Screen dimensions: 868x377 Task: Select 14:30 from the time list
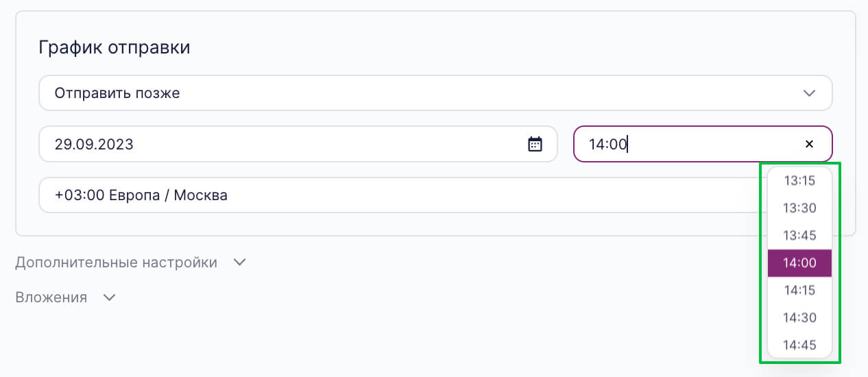[799, 318]
